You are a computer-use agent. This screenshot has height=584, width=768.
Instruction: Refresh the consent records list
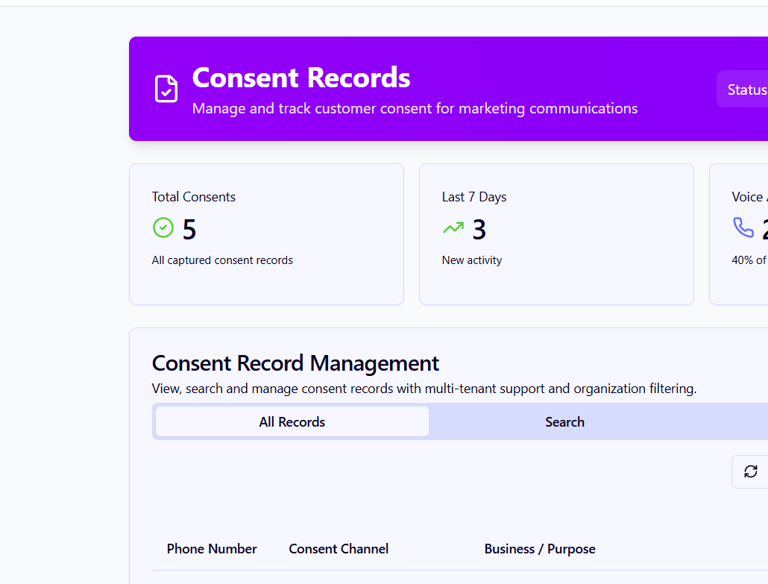pyautogui.click(x=750, y=471)
